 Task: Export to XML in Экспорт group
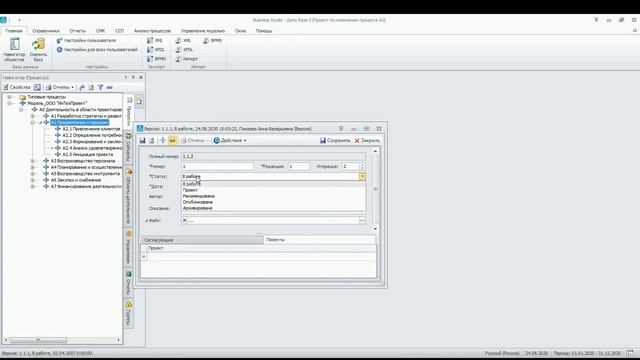[155, 40]
